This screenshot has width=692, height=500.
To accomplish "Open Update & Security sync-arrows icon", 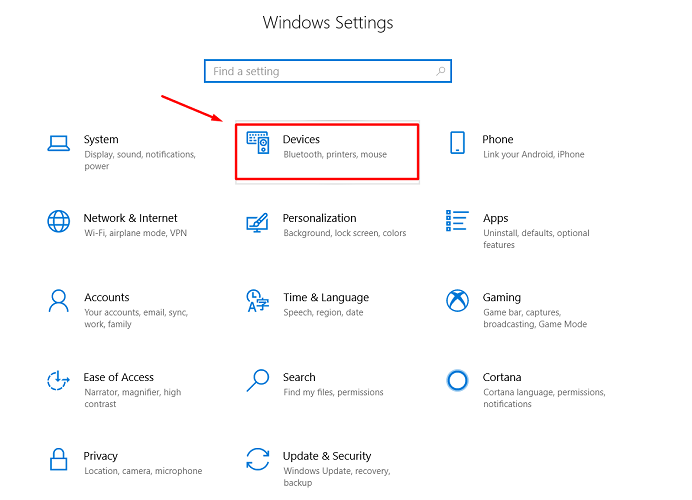I will click(258, 459).
